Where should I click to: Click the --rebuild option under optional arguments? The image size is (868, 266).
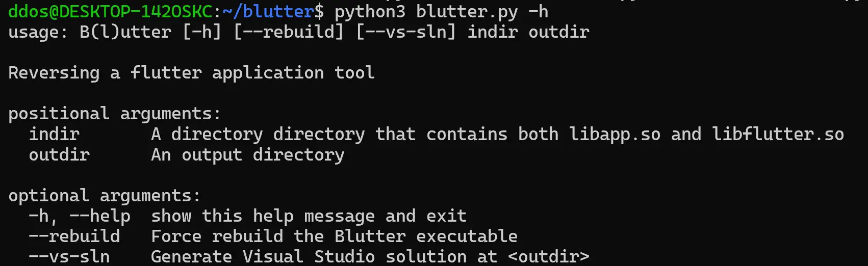[x=74, y=236]
